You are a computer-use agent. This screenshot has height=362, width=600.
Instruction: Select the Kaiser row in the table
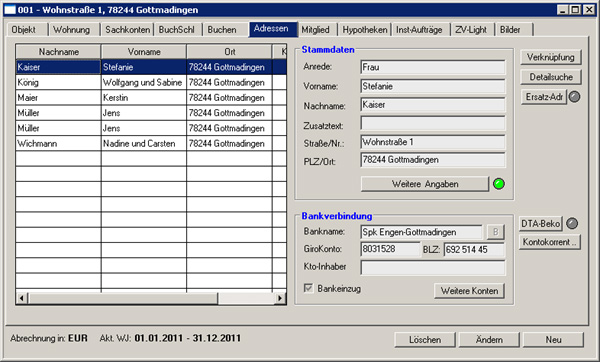pos(151,67)
